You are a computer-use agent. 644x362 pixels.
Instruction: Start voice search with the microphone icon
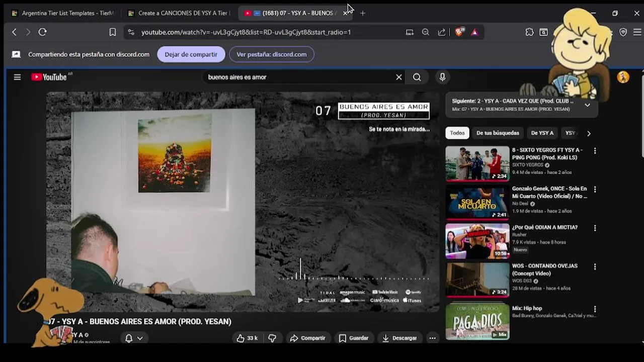coord(442,77)
